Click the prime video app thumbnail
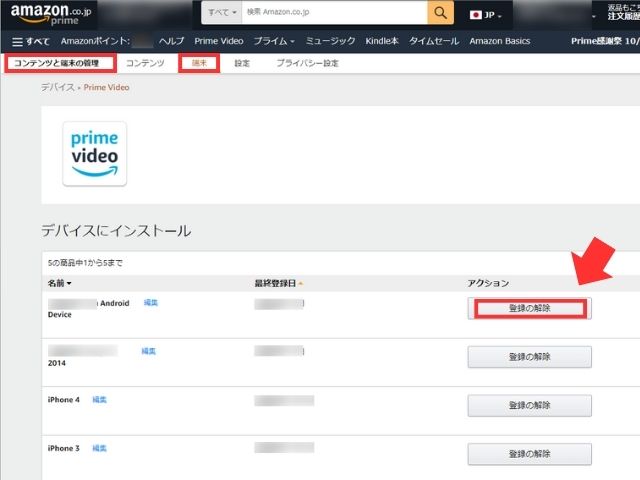The width and height of the screenshot is (640, 480). [x=95, y=153]
